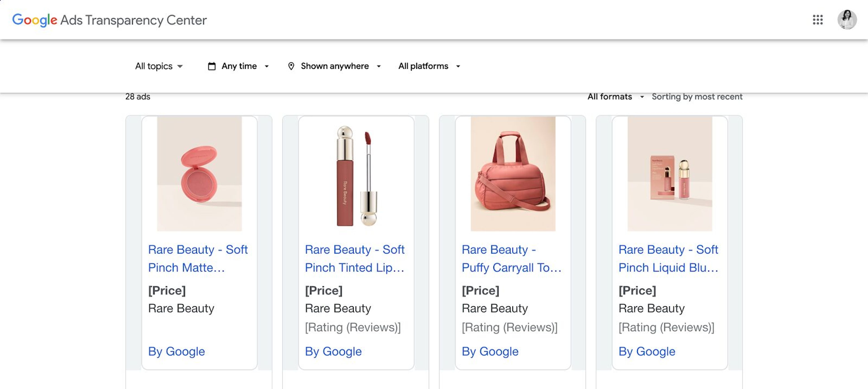Viewport: 868px width, 389px height.
Task: Click [Price] on the Matte blush ad
Action: (167, 290)
